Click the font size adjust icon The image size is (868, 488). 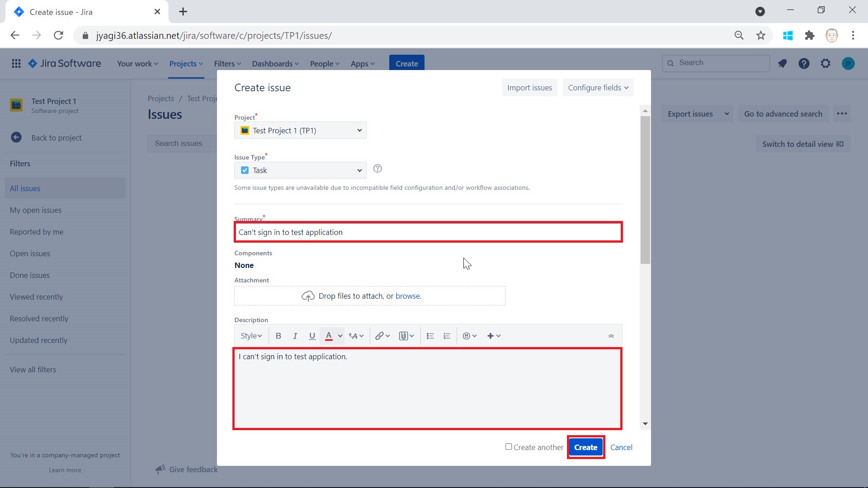[355, 335]
